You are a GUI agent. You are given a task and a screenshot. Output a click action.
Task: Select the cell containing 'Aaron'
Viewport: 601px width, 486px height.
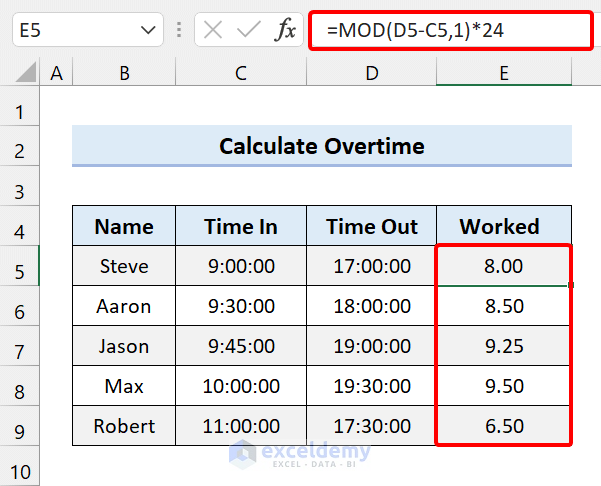coord(124,306)
